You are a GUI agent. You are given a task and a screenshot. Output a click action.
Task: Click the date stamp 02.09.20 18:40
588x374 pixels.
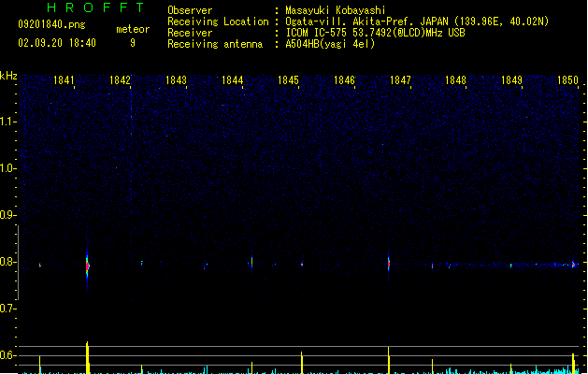(x=57, y=43)
